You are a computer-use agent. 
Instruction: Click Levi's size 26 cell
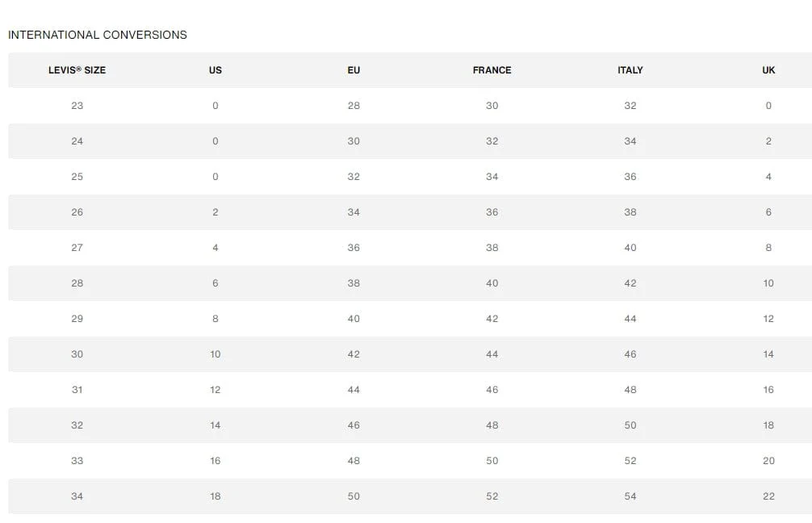(77, 212)
